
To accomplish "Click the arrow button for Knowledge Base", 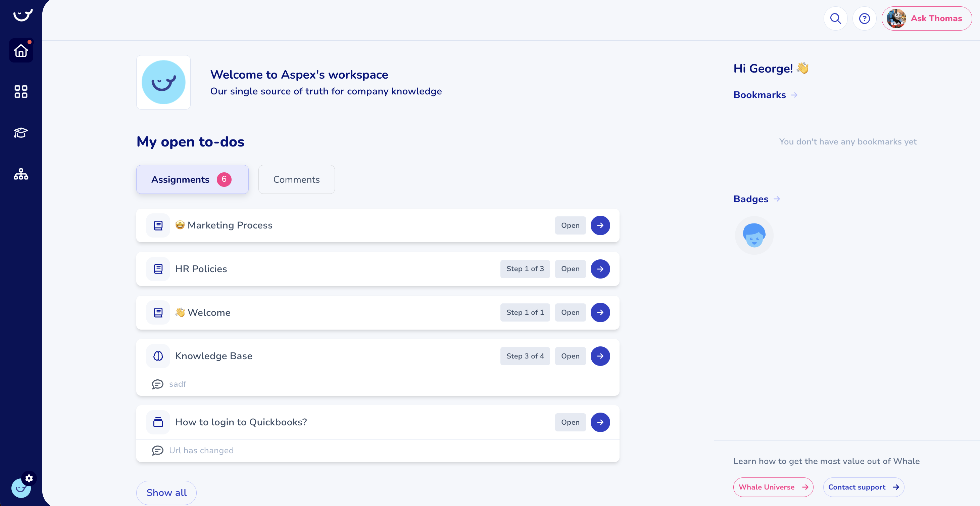I will click(x=600, y=356).
